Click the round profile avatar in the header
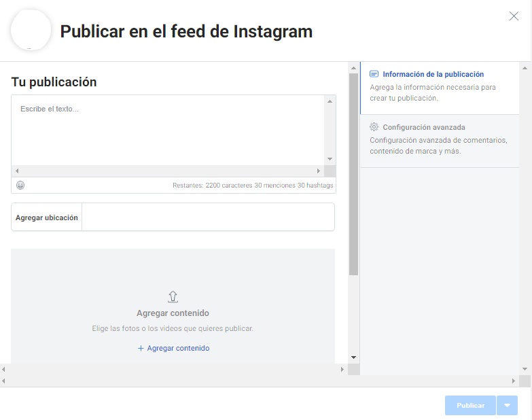Image resolution: width=532 pixels, height=420 pixels. click(x=31, y=31)
